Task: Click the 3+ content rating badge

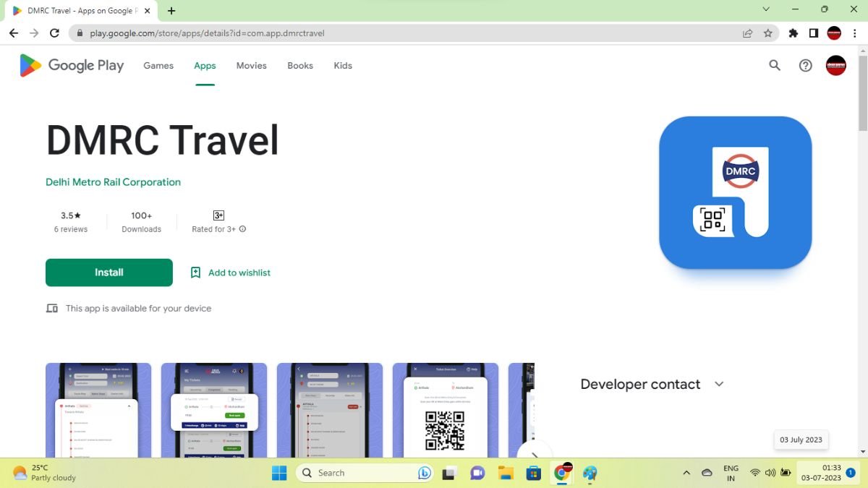Action: [x=218, y=215]
